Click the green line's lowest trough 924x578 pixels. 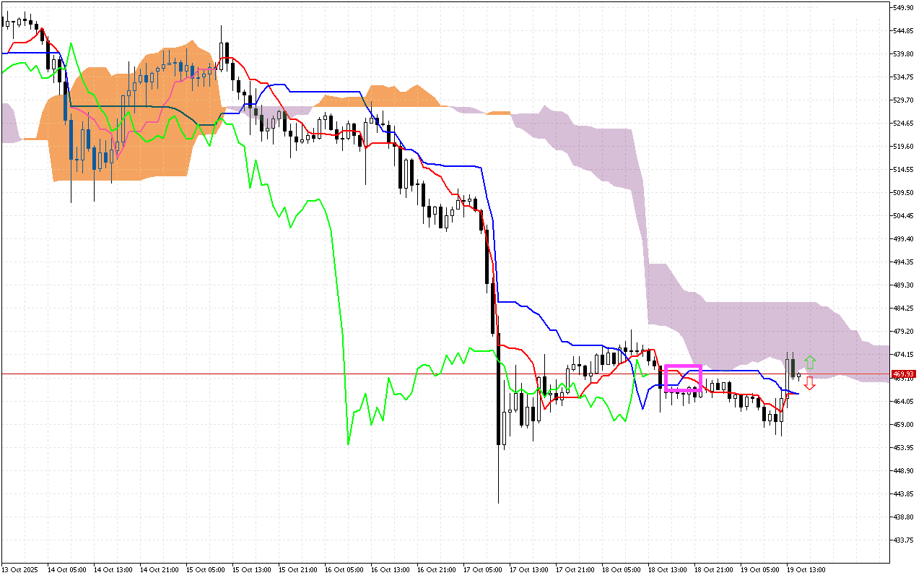click(x=348, y=443)
